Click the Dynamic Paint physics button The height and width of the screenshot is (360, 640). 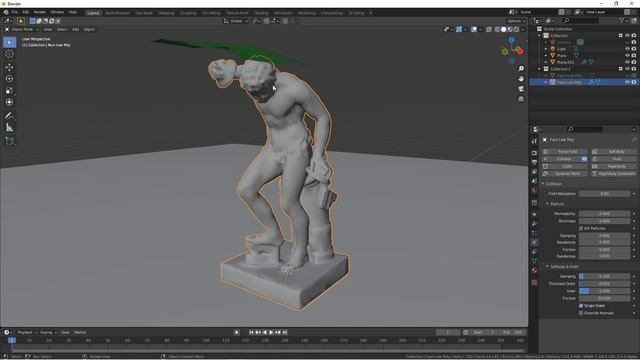pyautogui.click(x=564, y=173)
